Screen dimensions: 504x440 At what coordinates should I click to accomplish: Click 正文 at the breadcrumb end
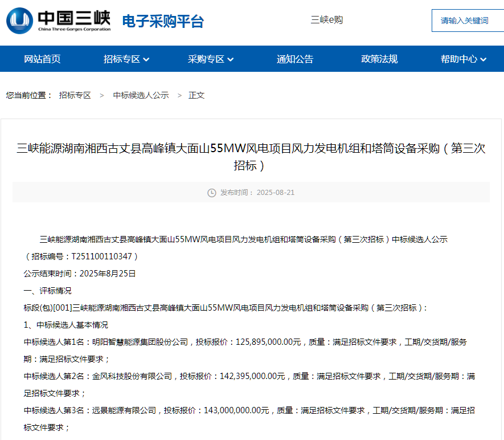[196, 95]
